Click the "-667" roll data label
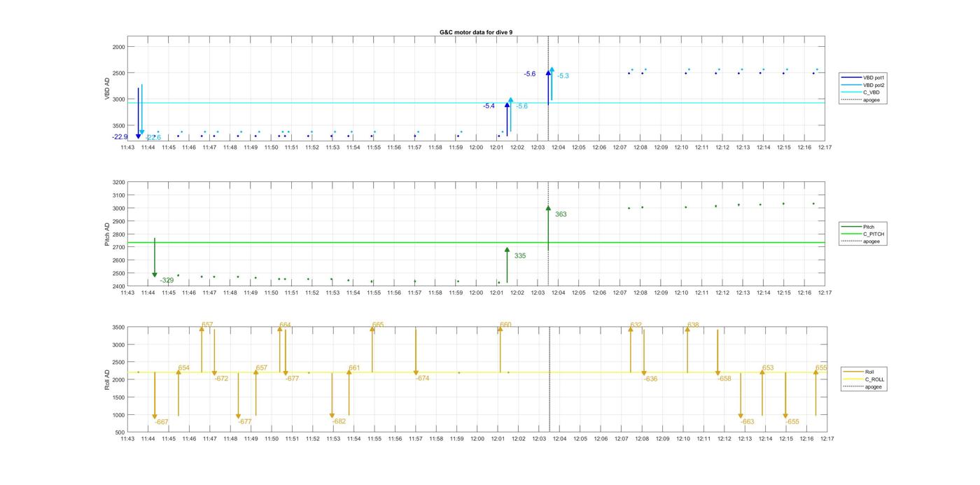This screenshot has height=485, width=980. pos(162,422)
